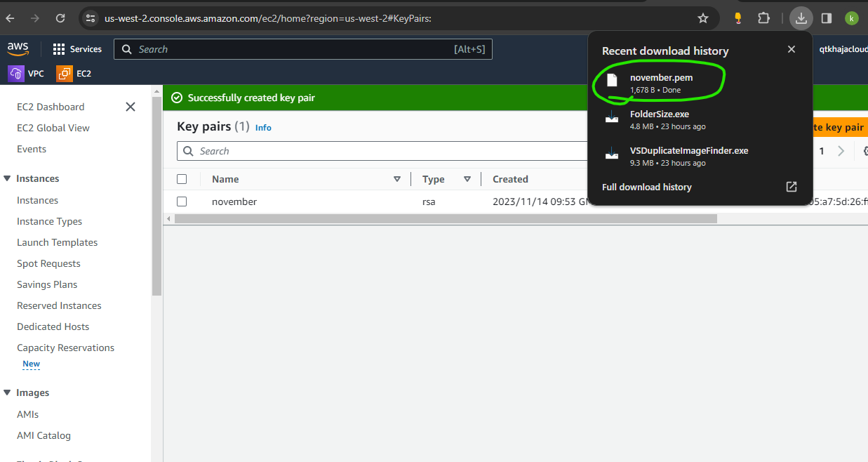Image resolution: width=868 pixels, height=462 pixels.
Task: Click the New badge under Capacity Reservations
Action: pos(31,364)
